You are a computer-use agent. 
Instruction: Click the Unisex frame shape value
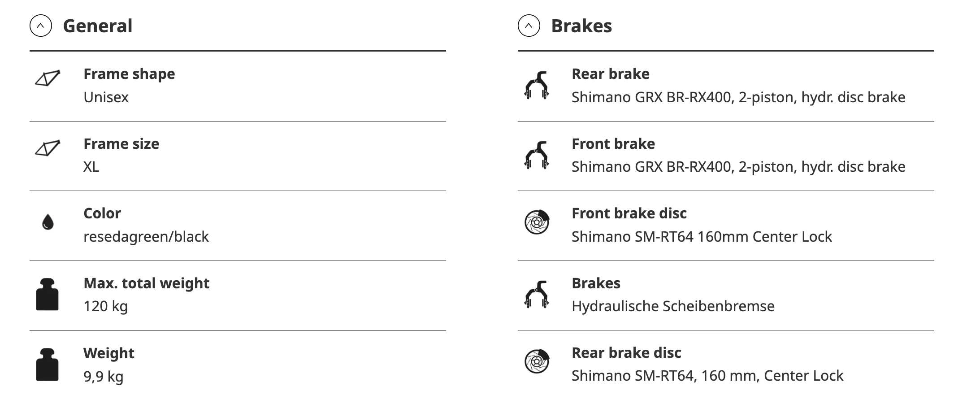coord(106,97)
